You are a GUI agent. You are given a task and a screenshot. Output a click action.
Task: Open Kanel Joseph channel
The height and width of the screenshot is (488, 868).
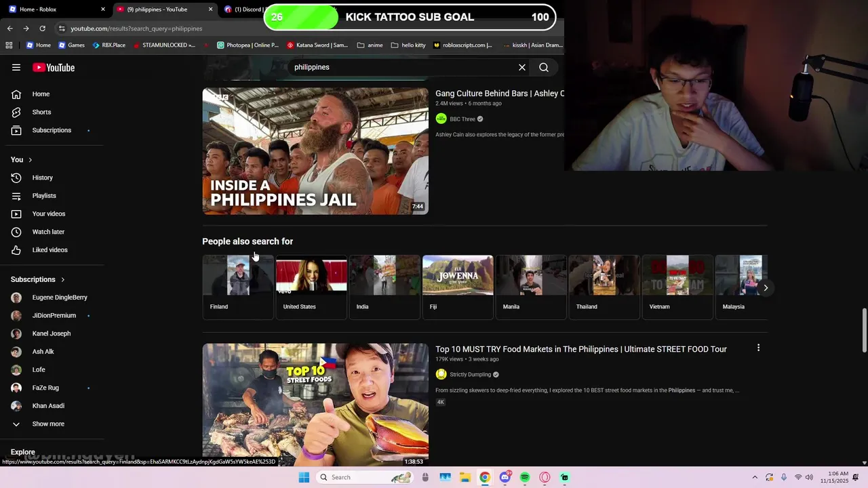click(52, 333)
